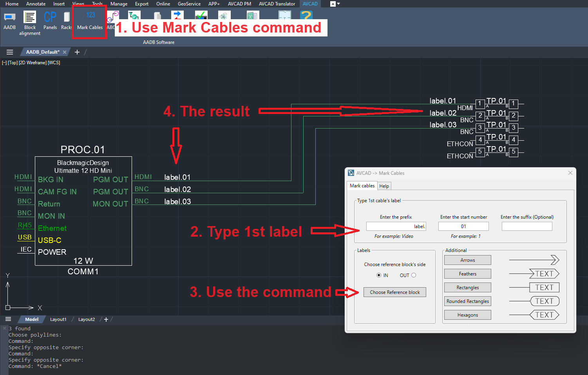Launch the Mark Cables command
The width and height of the screenshot is (588, 375).
tap(90, 21)
